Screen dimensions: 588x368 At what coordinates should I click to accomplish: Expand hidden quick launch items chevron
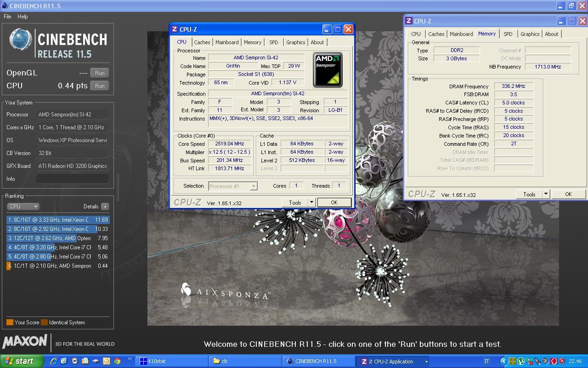(x=130, y=359)
